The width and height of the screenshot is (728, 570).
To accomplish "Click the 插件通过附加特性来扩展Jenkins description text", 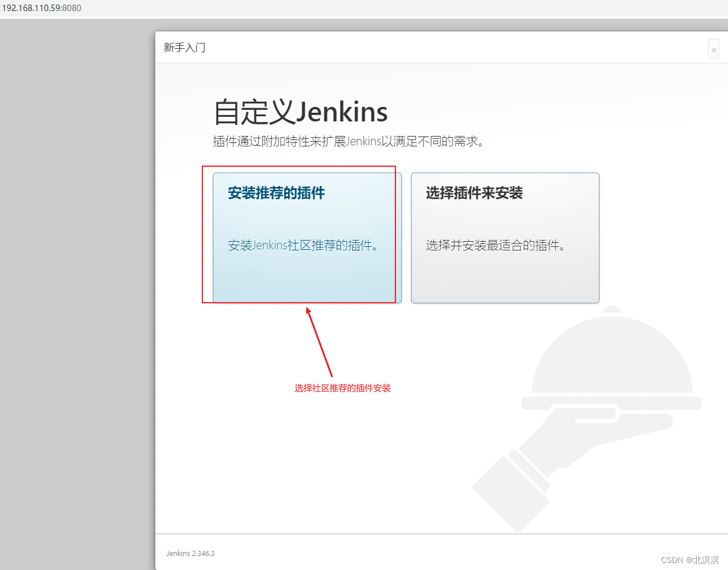I will [349, 141].
